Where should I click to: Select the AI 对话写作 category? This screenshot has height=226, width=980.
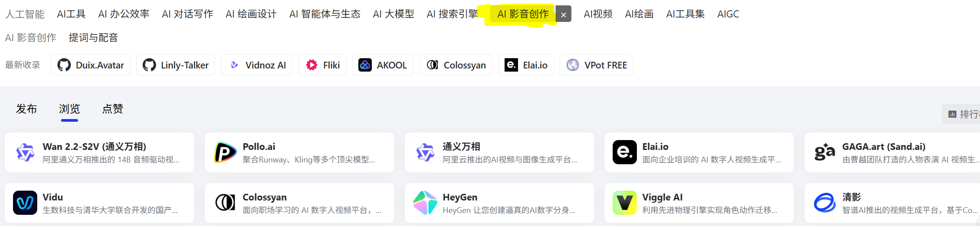187,14
